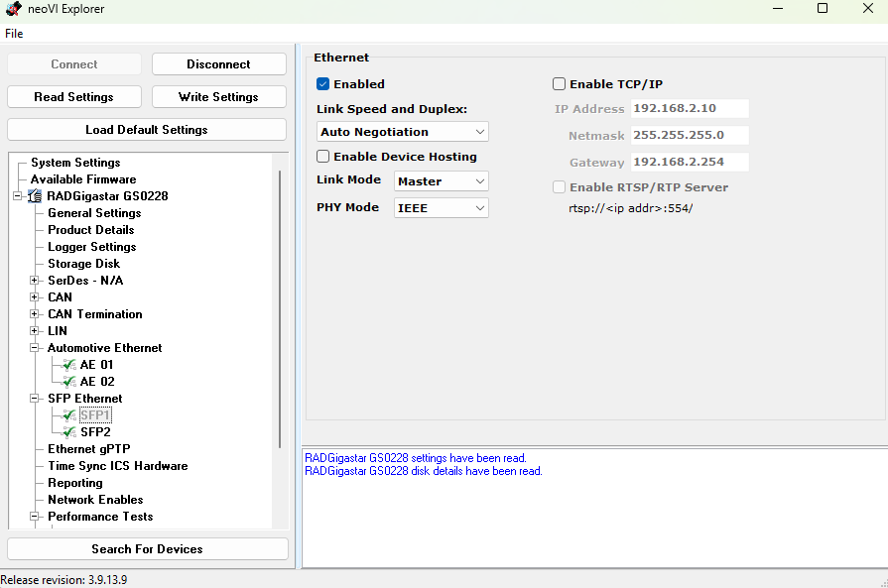Uncheck the Ethernet Enabled checkbox
This screenshot has width=888, height=588.
[322, 83]
